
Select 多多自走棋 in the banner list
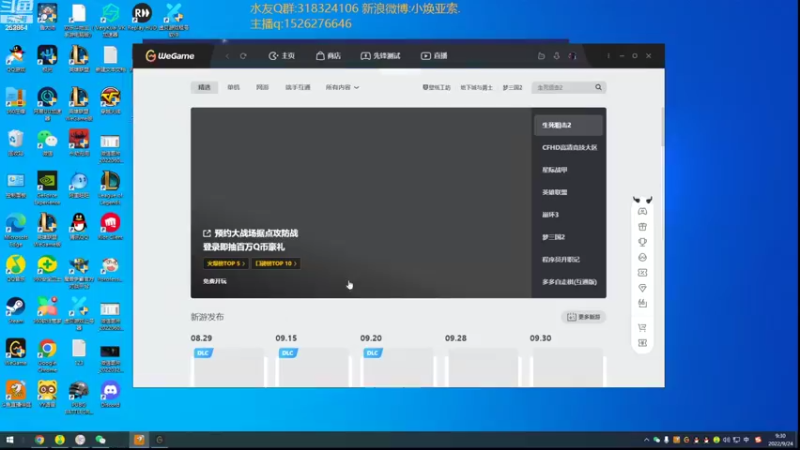pos(568,282)
